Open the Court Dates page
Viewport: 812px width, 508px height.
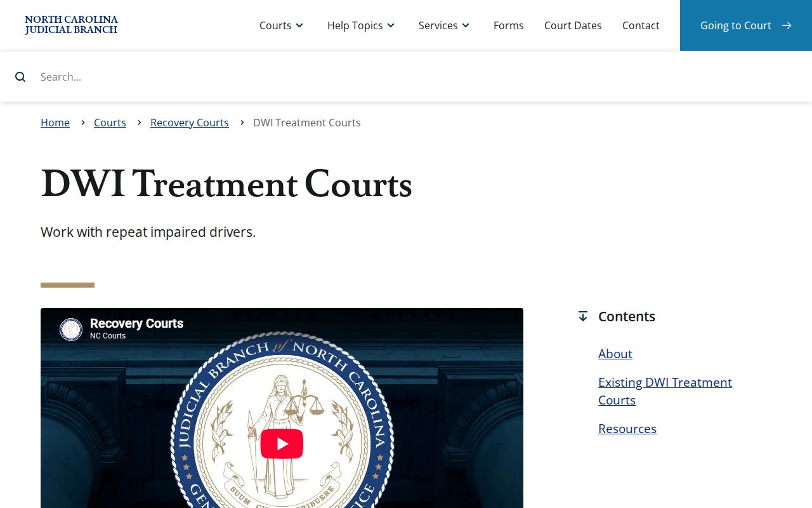click(573, 25)
